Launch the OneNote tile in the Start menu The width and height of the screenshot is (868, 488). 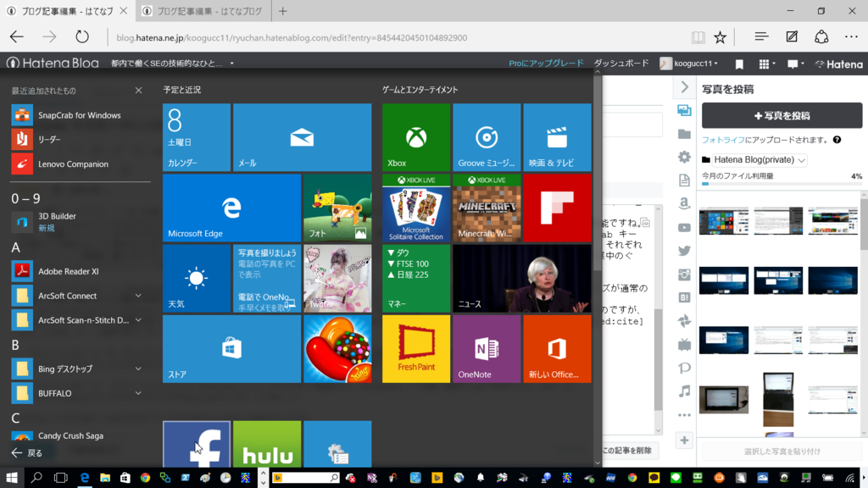[x=486, y=348]
